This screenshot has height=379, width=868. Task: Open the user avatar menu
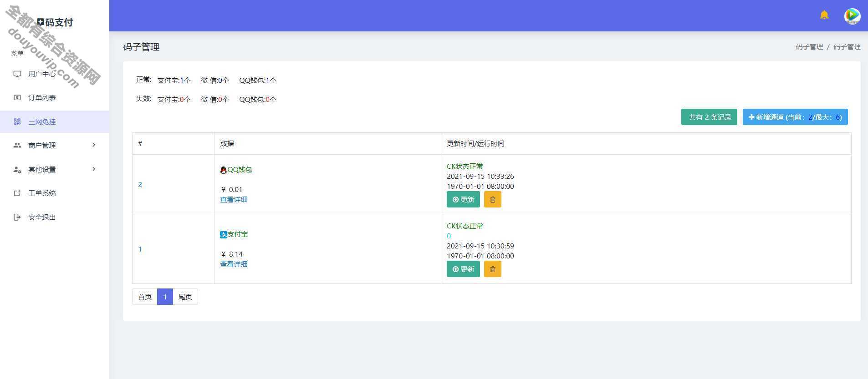tap(852, 16)
